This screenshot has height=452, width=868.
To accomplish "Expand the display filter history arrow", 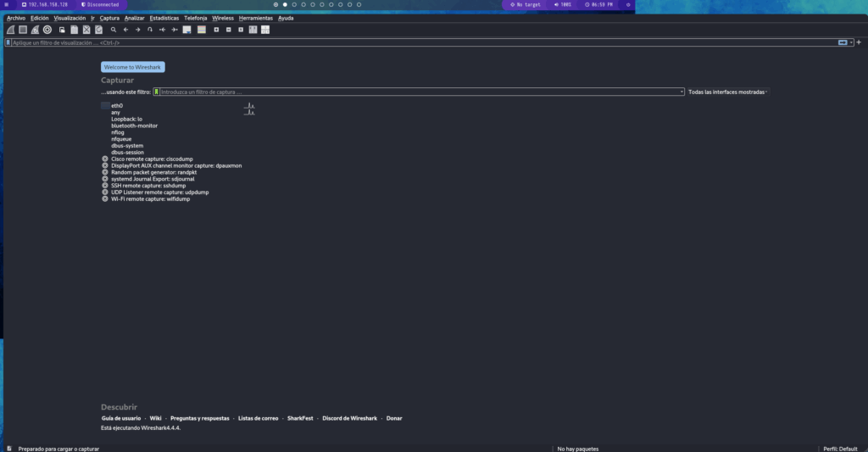I will point(851,42).
